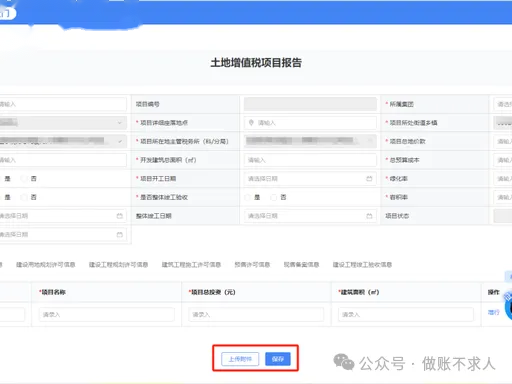Focus text input left of 开发建筑总面积 label
Screen dimensions: 512x384
click(63, 160)
